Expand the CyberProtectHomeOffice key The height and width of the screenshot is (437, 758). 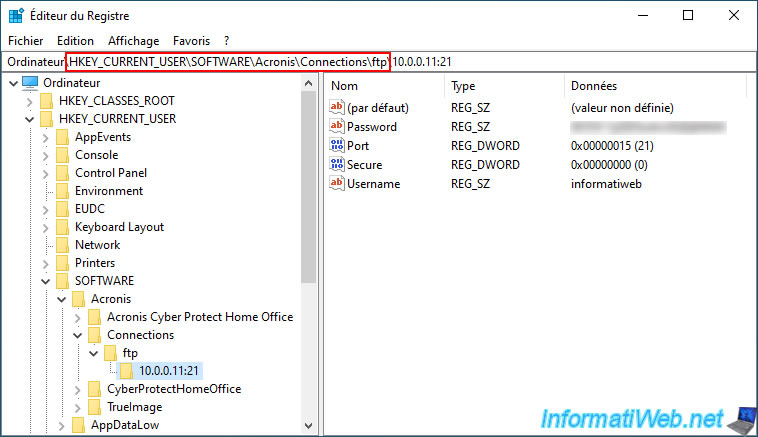coord(77,389)
